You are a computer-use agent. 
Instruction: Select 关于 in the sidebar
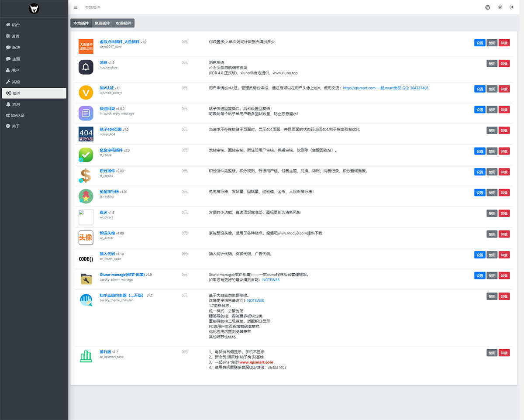15,126
